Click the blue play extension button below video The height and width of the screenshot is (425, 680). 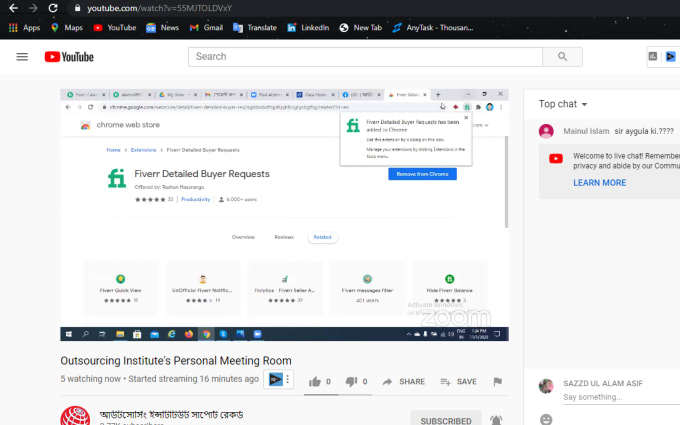tap(275, 379)
